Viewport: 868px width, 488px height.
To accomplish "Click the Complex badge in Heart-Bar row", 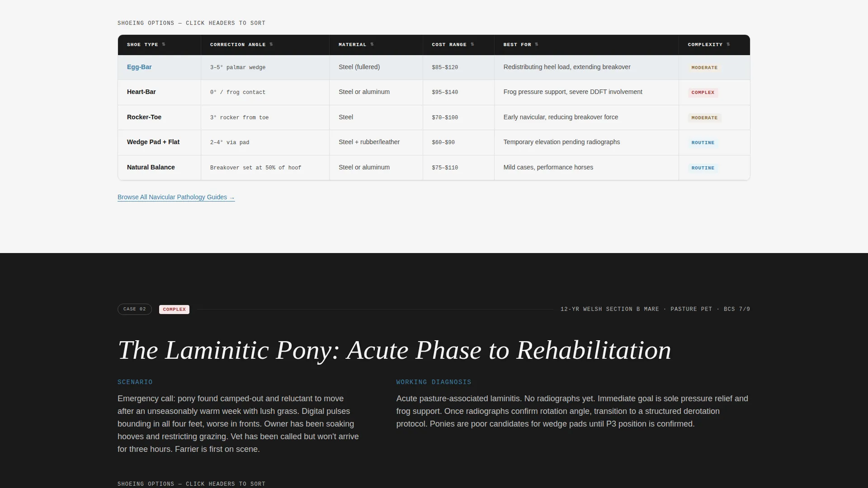I will 703,92.
